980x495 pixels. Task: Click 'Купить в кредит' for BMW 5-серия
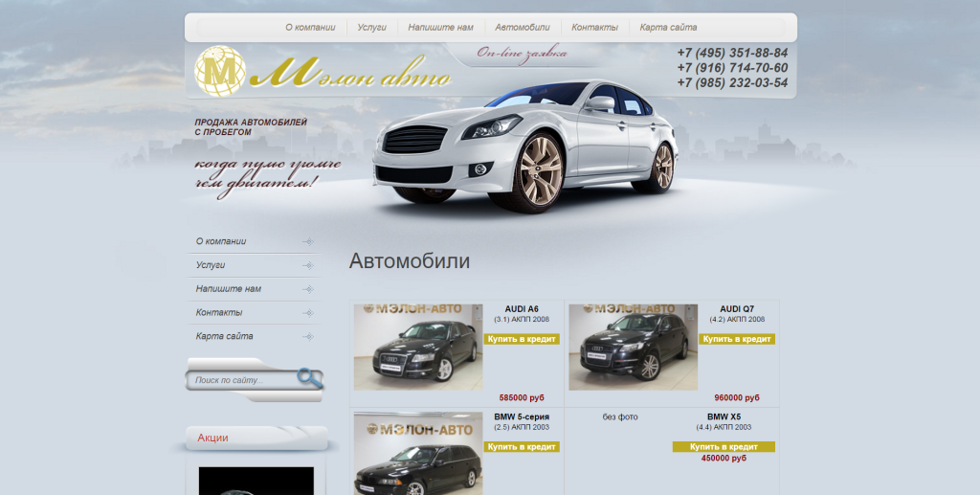point(522,447)
